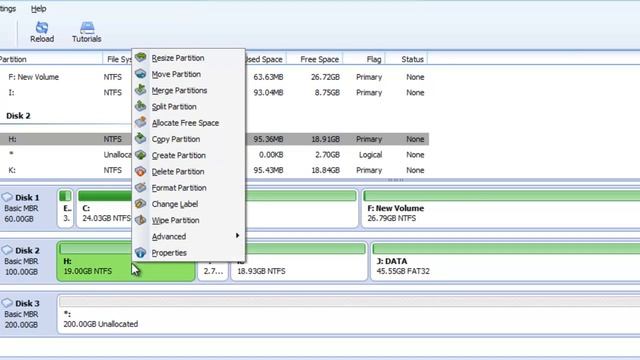Select the F: New Volume 26.79GB block
This screenshot has width=640, height=360.
click(501, 208)
